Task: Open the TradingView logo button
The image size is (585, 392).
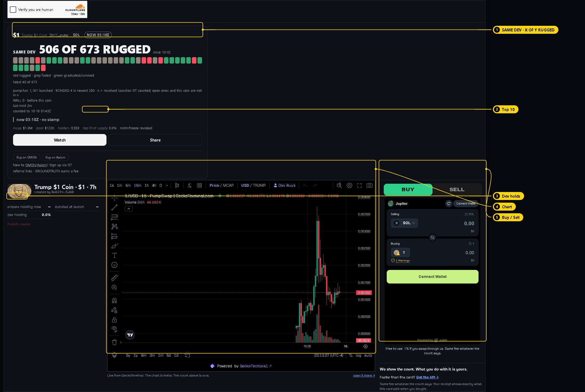Action: click(x=130, y=335)
